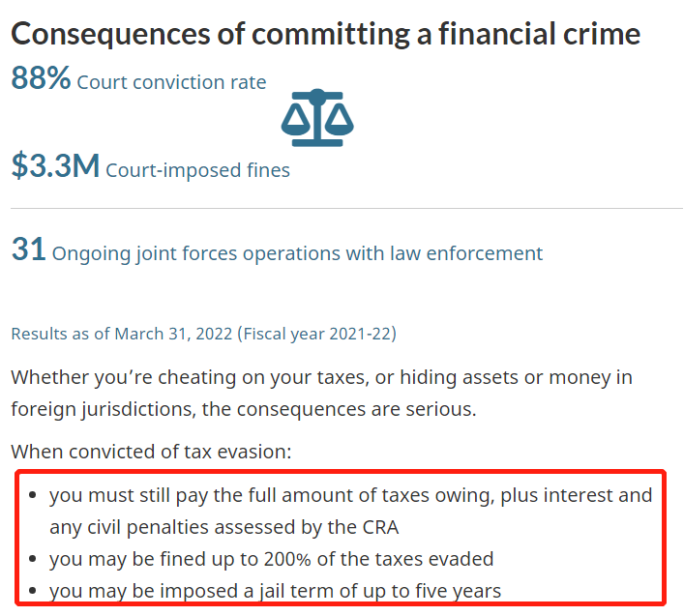The image size is (684, 616).
Task: Click the second bullet point marker
Action: (x=32, y=559)
